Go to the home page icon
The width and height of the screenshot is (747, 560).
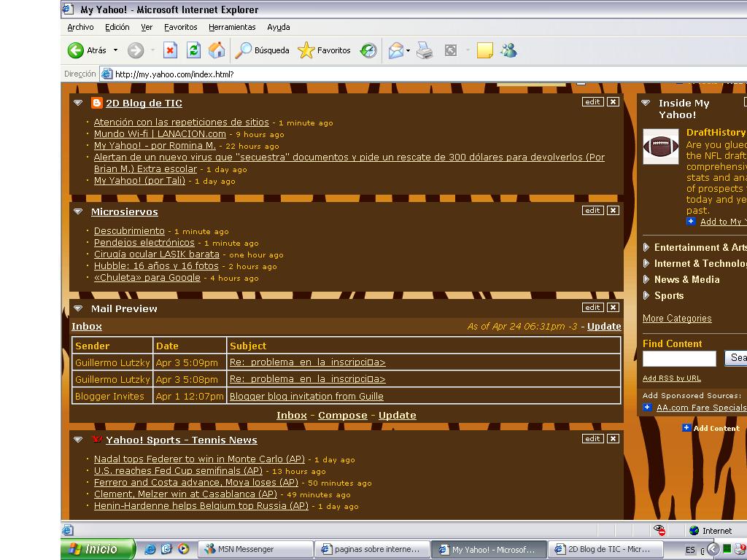click(217, 50)
